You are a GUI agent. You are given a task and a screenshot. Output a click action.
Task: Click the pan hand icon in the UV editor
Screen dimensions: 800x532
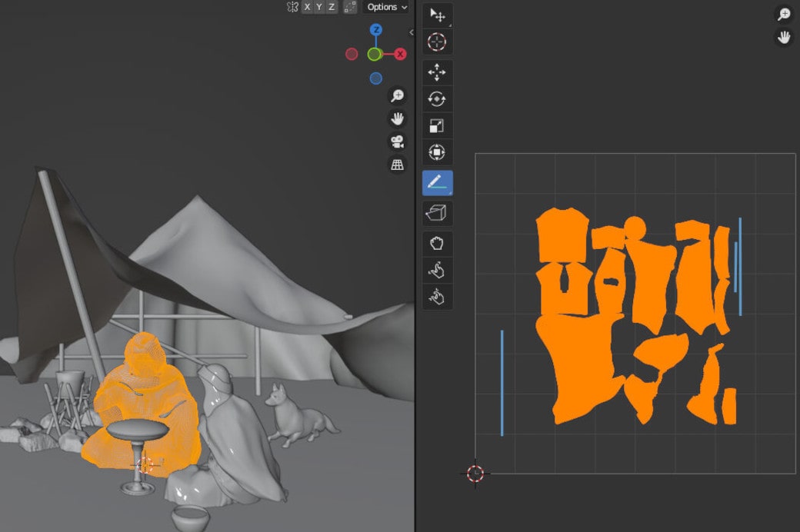point(783,36)
